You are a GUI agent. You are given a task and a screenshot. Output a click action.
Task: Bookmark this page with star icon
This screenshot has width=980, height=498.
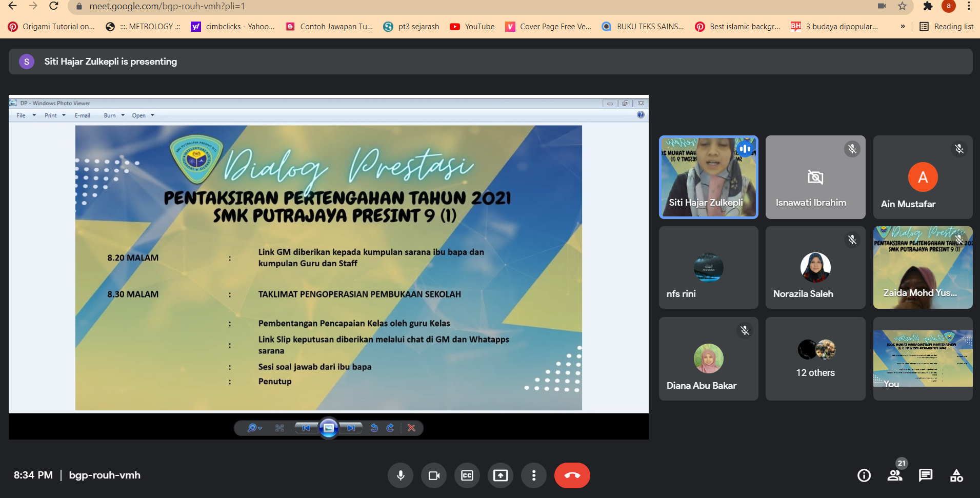(902, 6)
